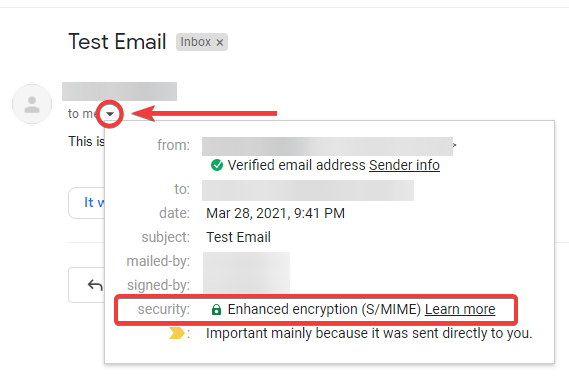Click the yellow importance marker icon

177,333
